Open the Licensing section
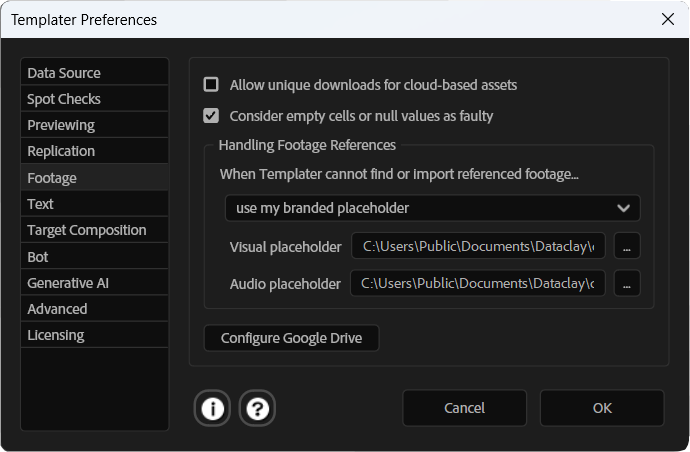Viewport: 690px width, 452px height. tap(95, 335)
